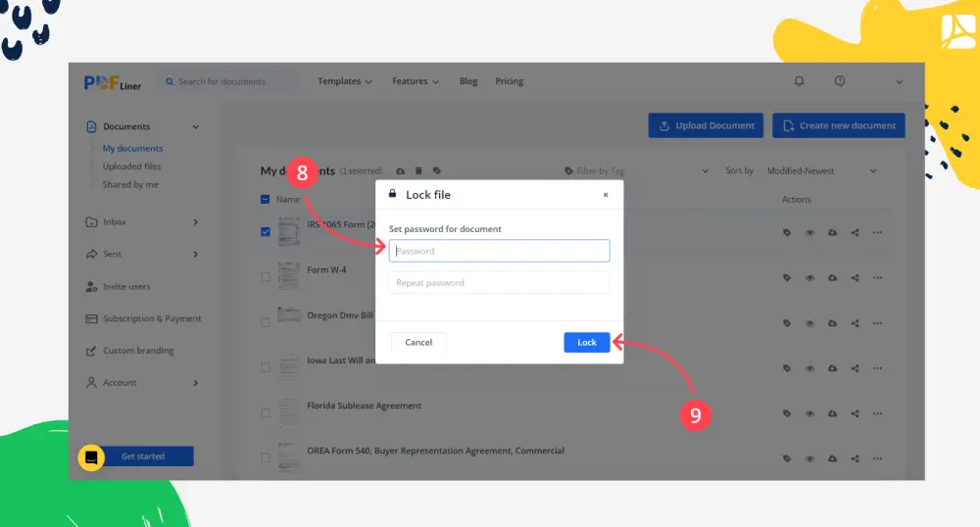Tag the Florida Sublease Agreement row

tap(787, 413)
